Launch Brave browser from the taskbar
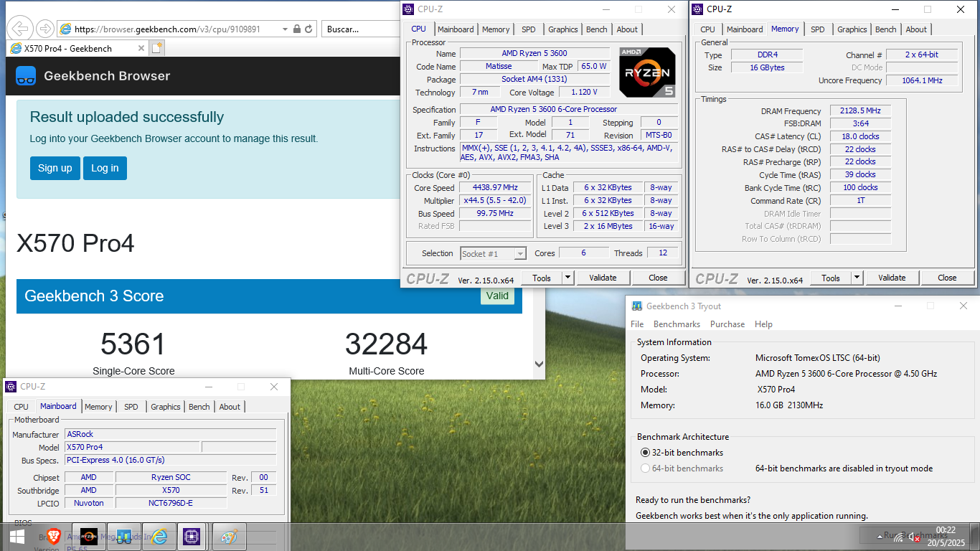The width and height of the screenshot is (980, 551). [x=54, y=537]
